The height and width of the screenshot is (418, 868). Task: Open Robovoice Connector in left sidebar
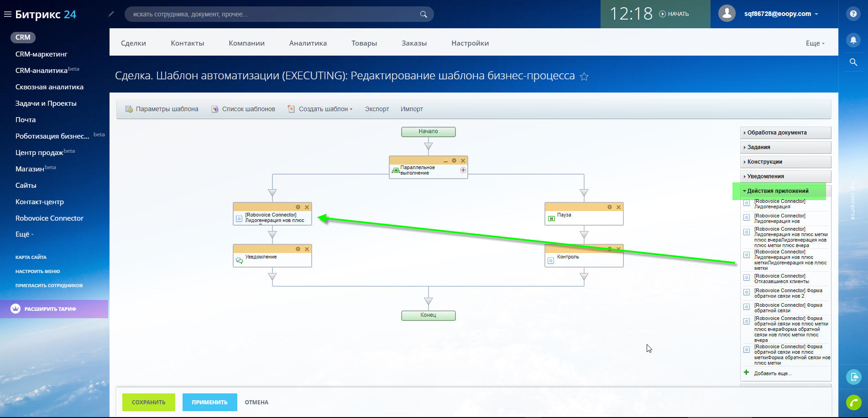pyautogui.click(x=49, y=218)
